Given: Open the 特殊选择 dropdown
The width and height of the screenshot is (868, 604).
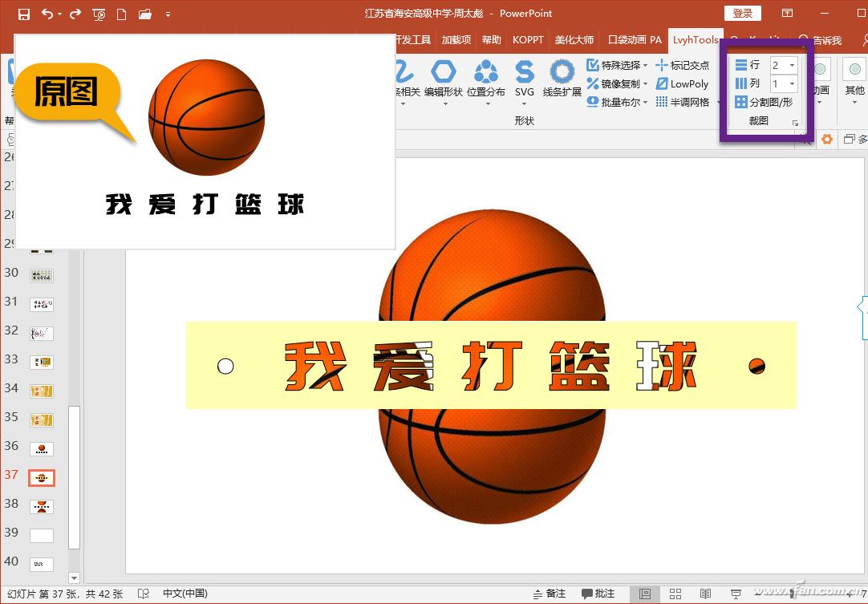Looking at the screenshot, I should 614,65.
